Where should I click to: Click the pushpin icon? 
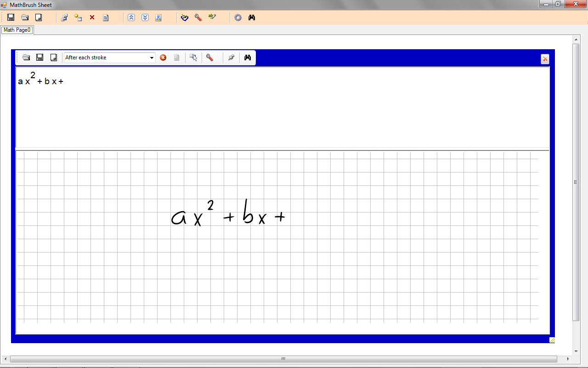pos(231,57)
